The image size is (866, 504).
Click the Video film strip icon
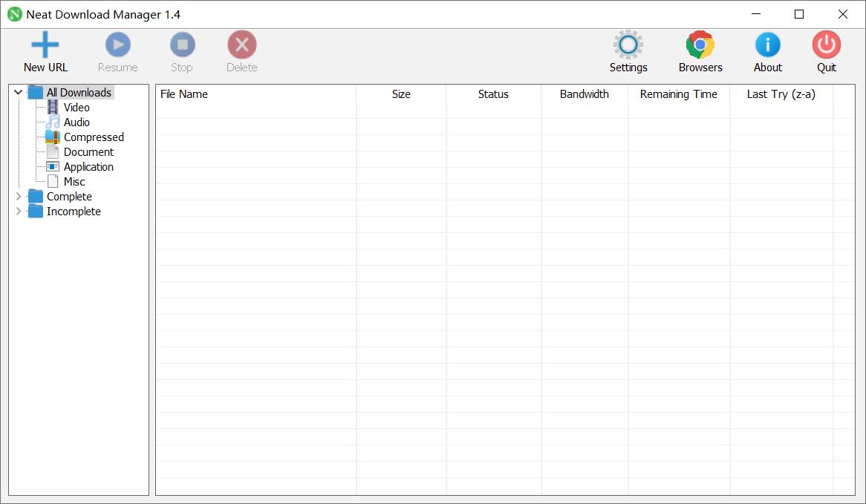[x=53, y=107]
